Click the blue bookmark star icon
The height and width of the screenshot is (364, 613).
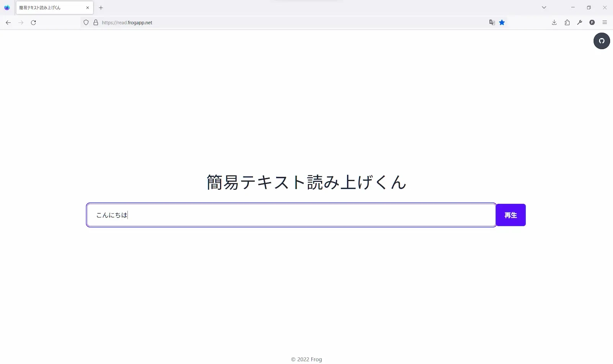click(502, 22)
